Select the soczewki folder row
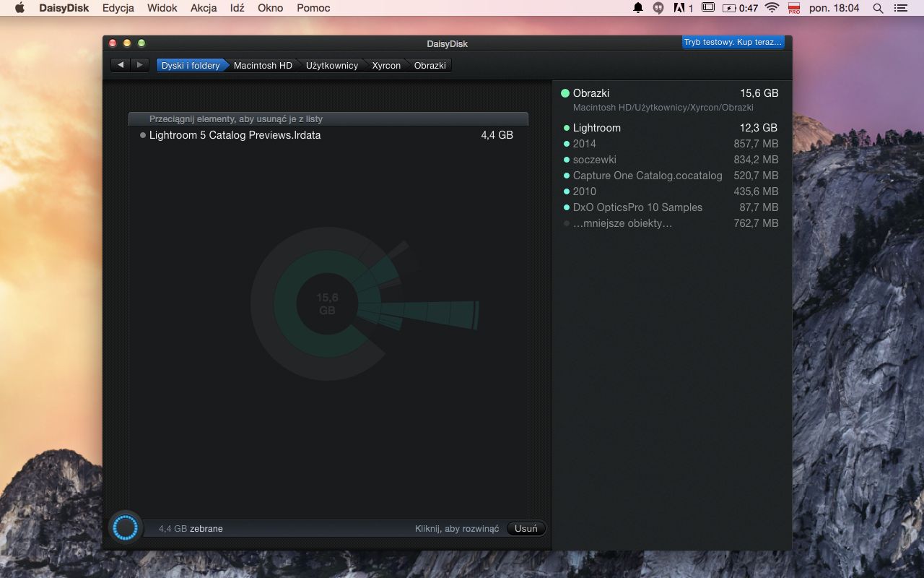The image size is (924, 578). pos(671,160)
